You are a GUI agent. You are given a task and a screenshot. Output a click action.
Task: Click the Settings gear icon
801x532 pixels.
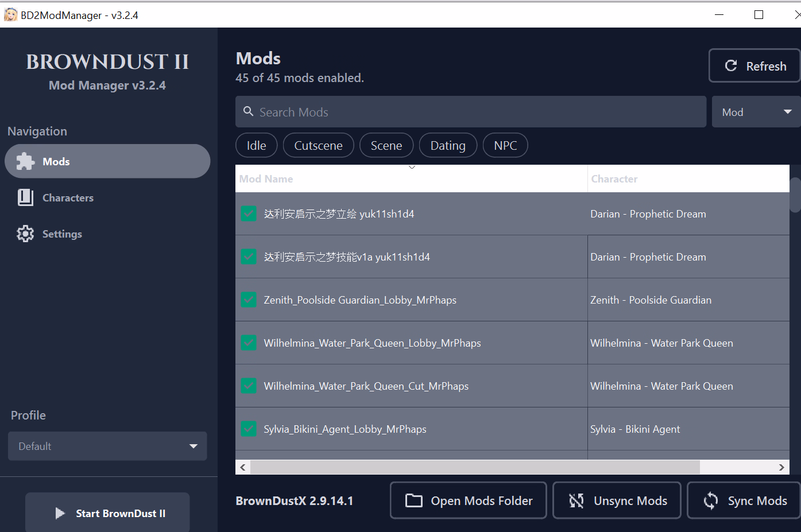[25, 234]
